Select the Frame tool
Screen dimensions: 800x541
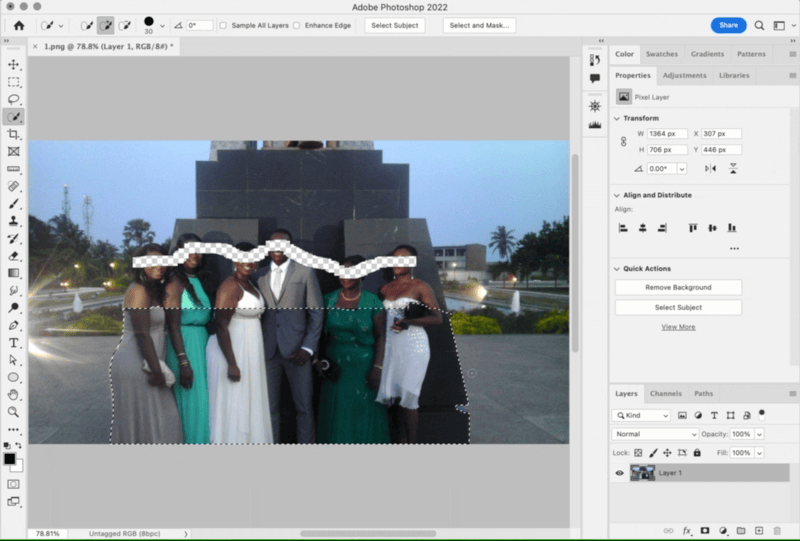click(x=14, y=152)
